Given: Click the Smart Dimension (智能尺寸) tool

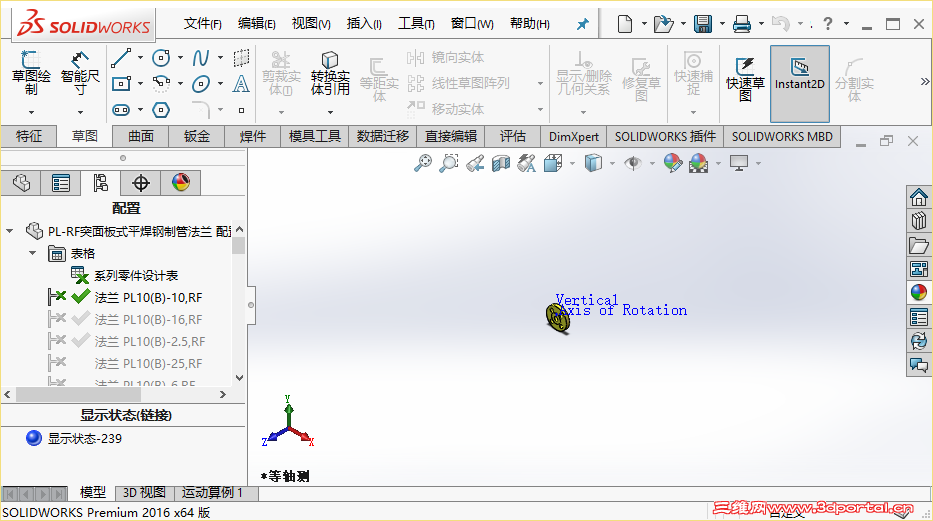Looking at the screenshot, I should point(80,74).
